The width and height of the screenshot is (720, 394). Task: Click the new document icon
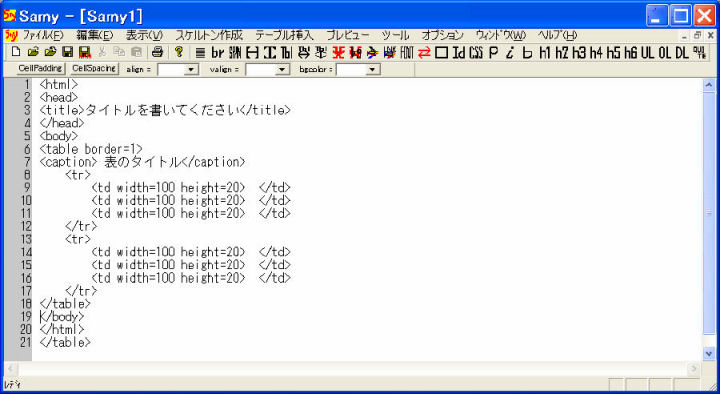16,52
